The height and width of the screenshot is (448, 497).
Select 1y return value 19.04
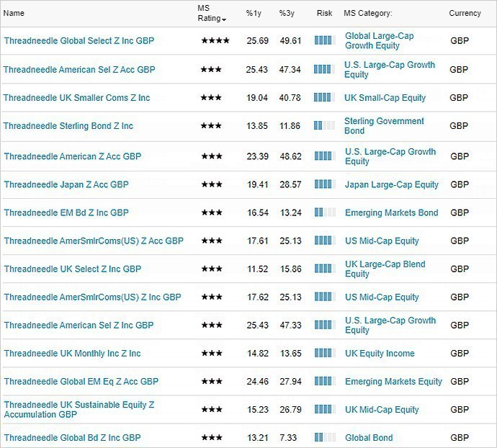tap(256, 98)
